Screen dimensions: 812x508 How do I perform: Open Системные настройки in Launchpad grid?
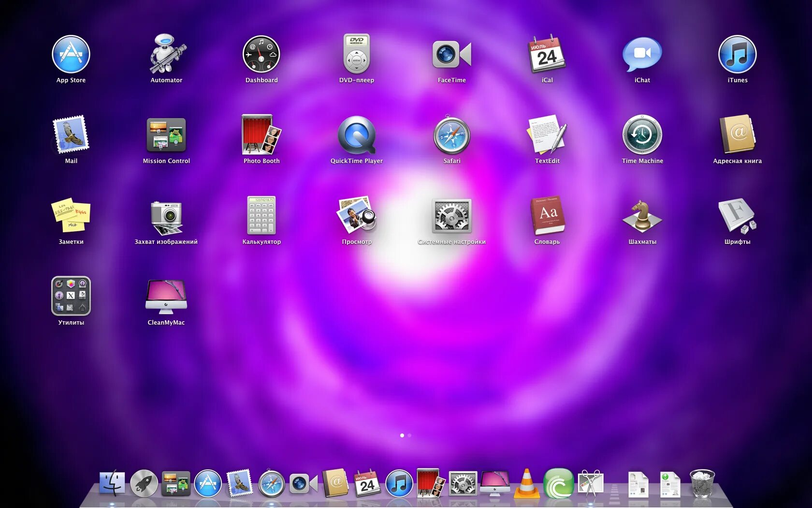click(452, 215)
